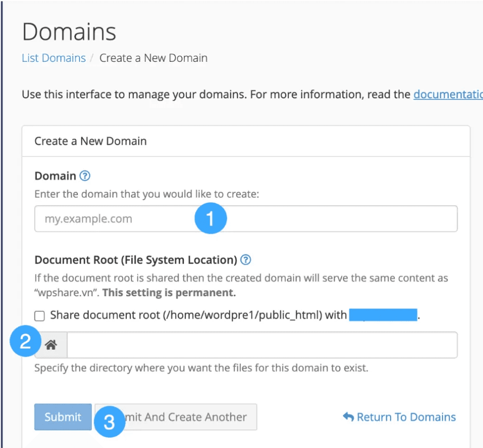The width and height of the screenshot is (483, 448).
Task: Click the Create a New Domain panel header
Action: click(90, 141)
